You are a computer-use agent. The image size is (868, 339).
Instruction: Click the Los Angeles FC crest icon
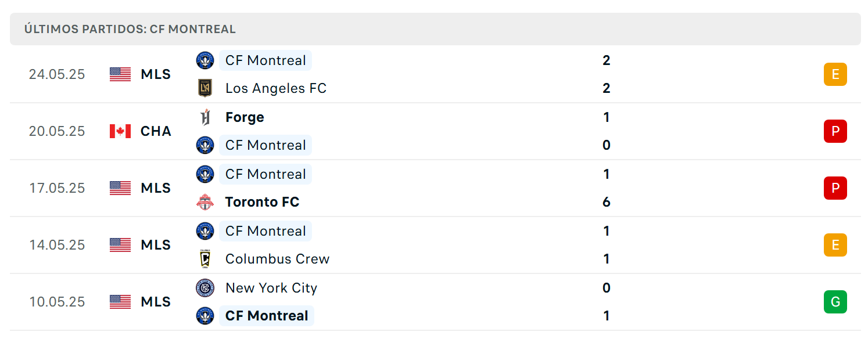(205, 88)
